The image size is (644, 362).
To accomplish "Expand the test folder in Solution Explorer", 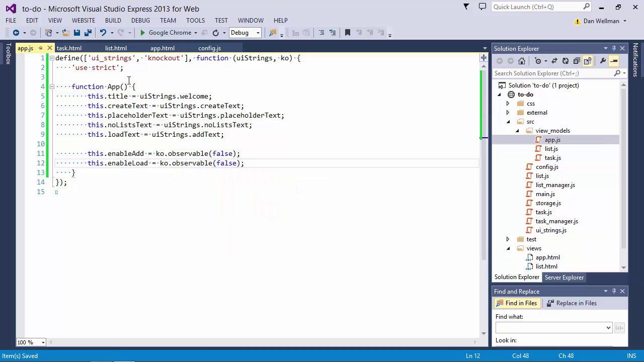I will click(508, 239).
